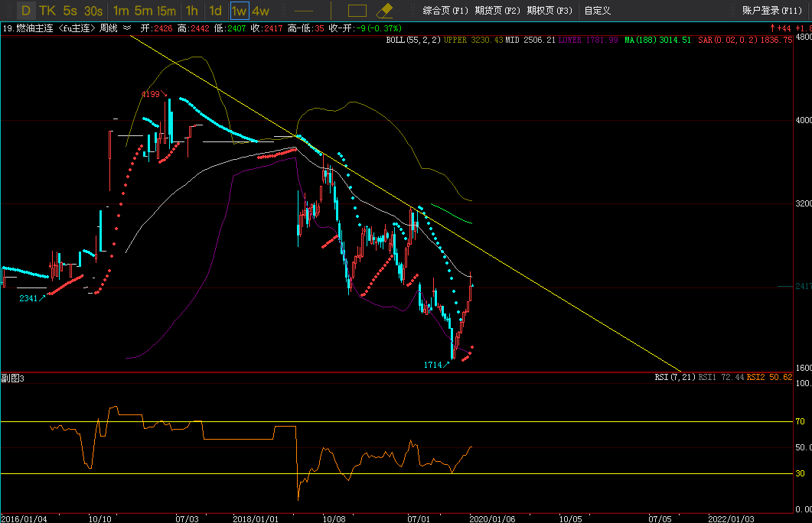Select the 1w weekly timeframe

(x=240, y=11)
